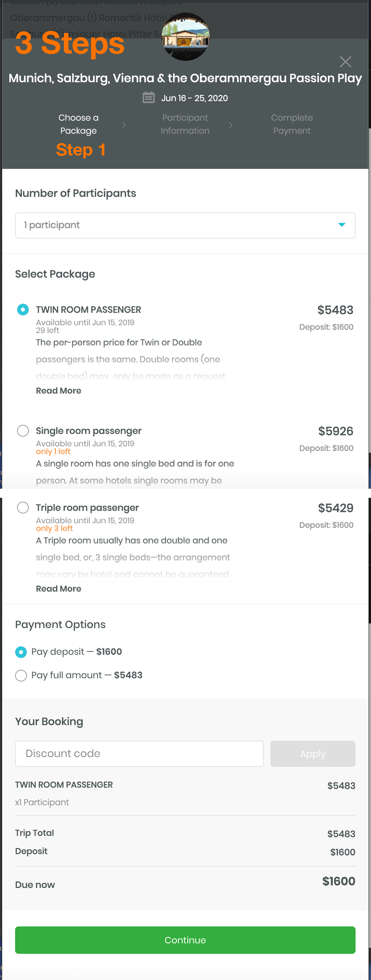Expand Twin Room description with Read More
The image size is (371, 980).
pos(59,391)
